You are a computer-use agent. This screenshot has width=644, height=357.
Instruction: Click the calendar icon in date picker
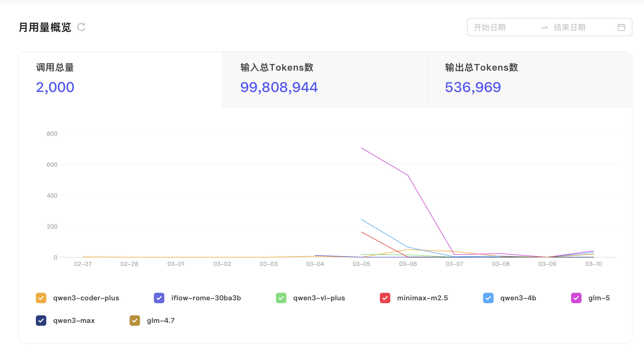click(621, 27)
